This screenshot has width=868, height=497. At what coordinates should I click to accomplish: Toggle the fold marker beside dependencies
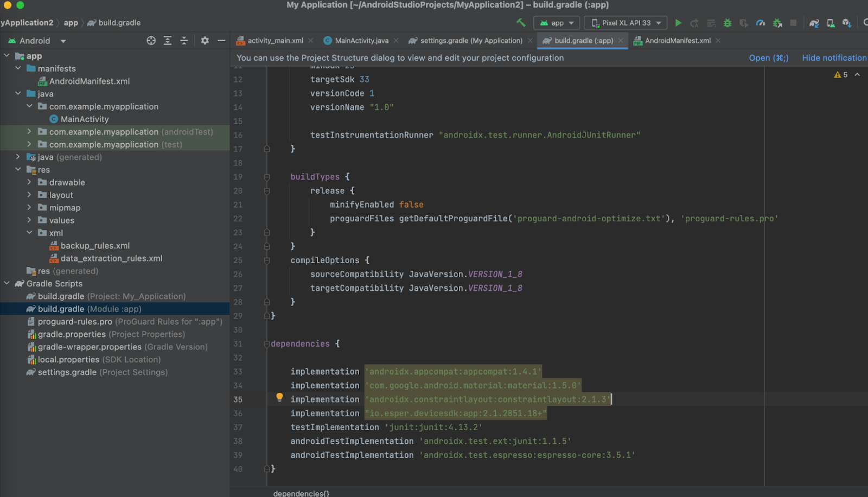point(267,344)
